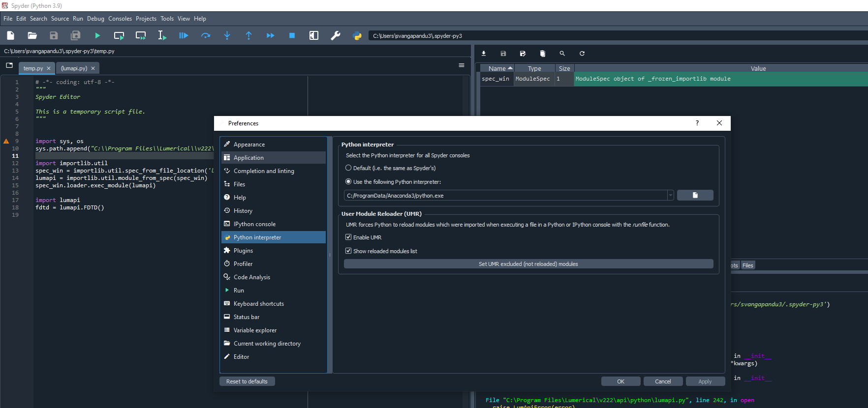This screenshot has height=408, width=868.
Task: Toggle the Enable UMR checkbox
Action: point(348,237)
